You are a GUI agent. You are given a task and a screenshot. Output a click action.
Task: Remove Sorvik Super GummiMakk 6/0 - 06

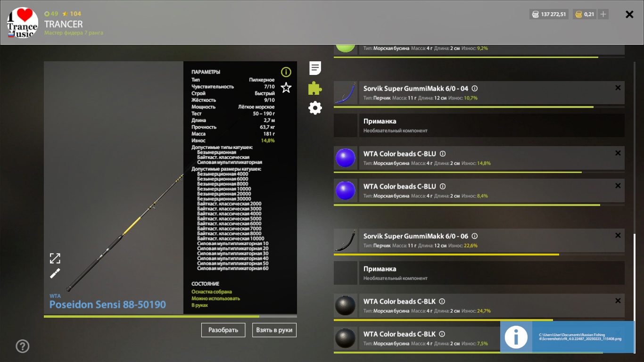618,236
